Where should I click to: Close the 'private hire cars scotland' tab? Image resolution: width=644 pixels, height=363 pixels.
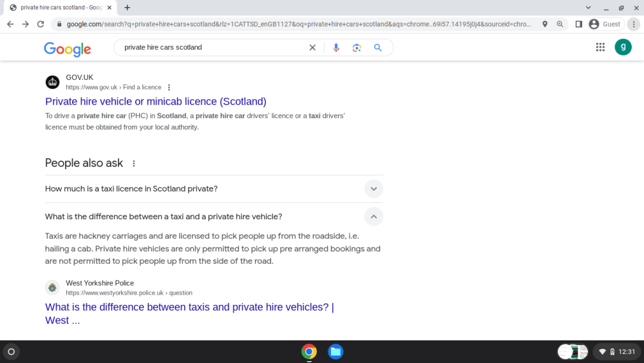coord(109,7)
